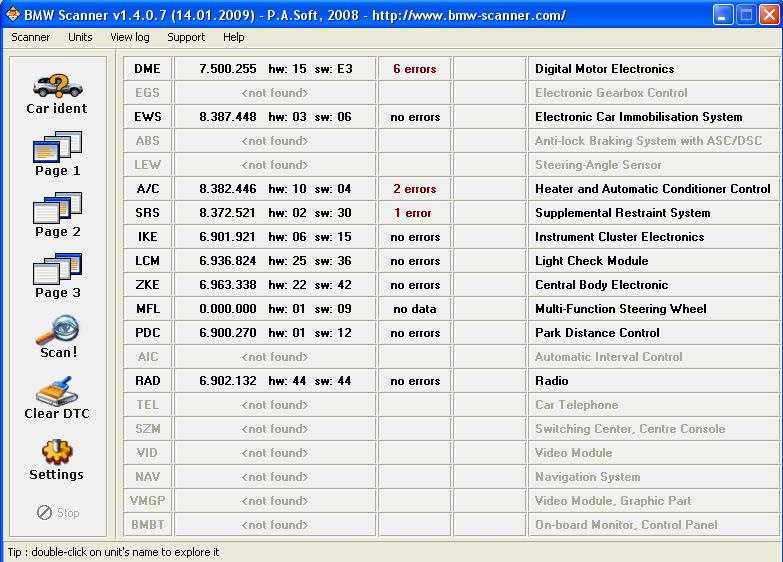The height and width of the screenshot is (562, 783).
Task: Open the Units menu
Action: click(x=80, y=37)
